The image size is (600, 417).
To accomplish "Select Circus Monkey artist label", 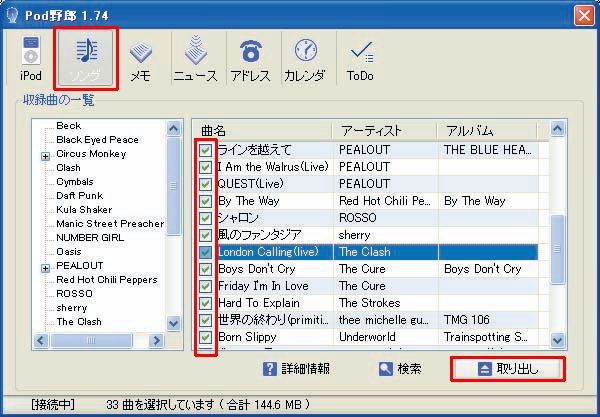I will point(91,154).
